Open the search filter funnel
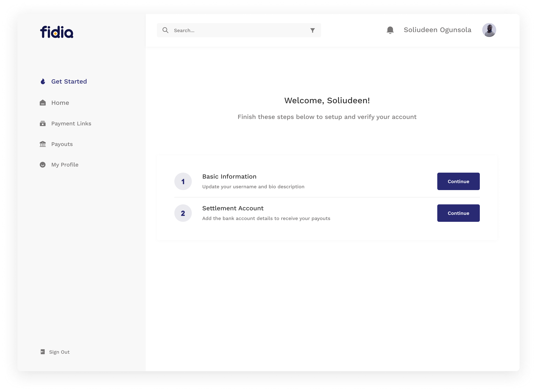 tap(313, 30)
